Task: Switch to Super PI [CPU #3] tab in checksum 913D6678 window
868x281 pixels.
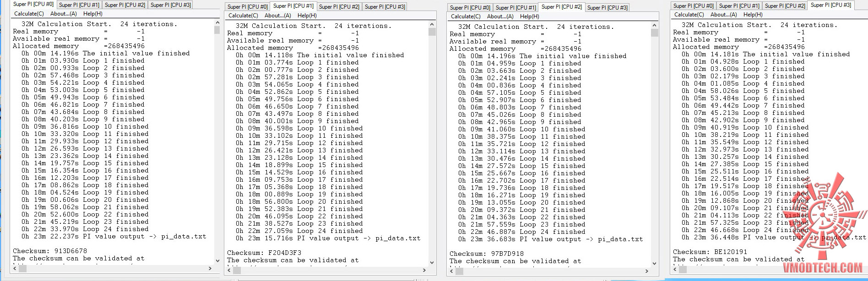Action: (x=171, y=5)
